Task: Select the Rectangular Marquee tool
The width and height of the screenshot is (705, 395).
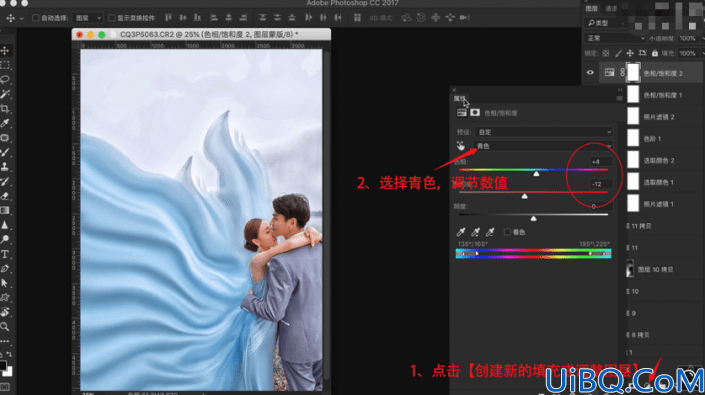Action: click(x=5, y=66)
